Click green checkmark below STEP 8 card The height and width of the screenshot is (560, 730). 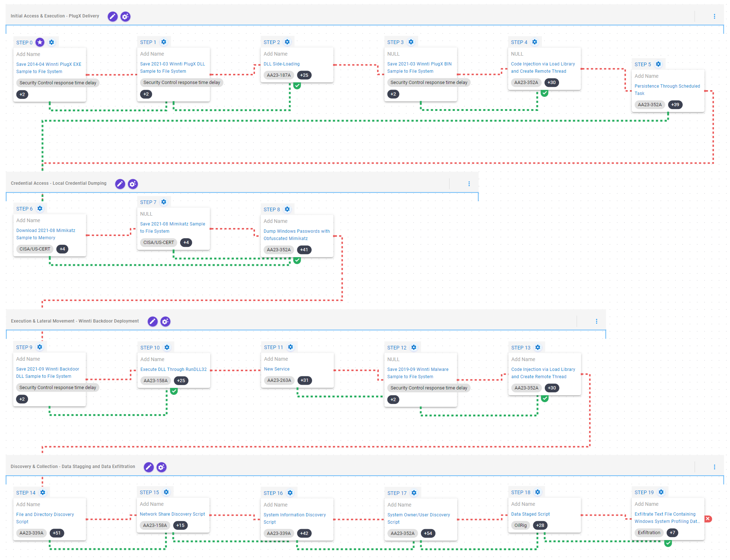[297, 260]
